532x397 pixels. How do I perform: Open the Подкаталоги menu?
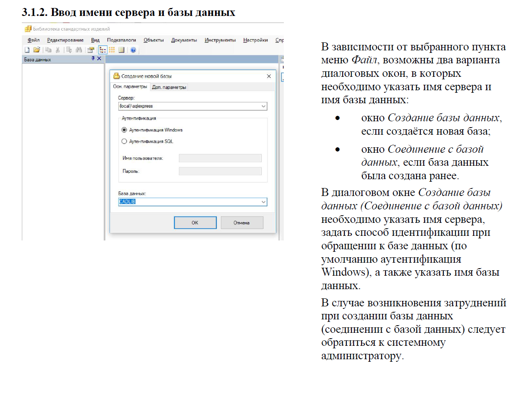click(x=121, y=40)
